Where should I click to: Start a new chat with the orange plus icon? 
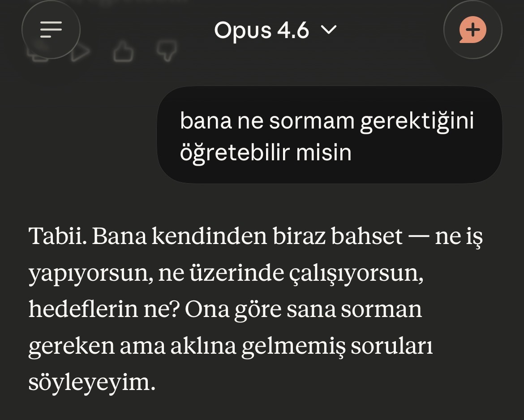tap(472, 30)
